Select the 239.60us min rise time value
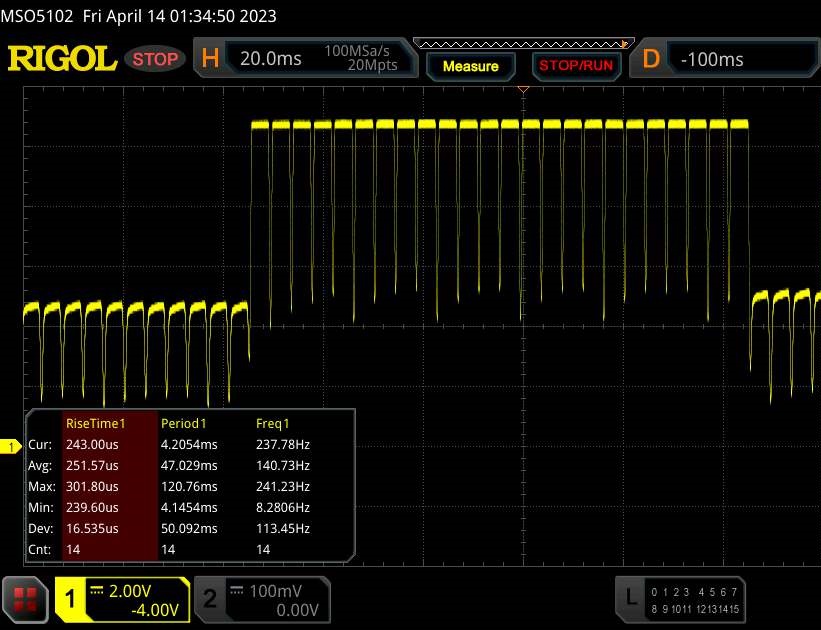 [x=92, y=507]
